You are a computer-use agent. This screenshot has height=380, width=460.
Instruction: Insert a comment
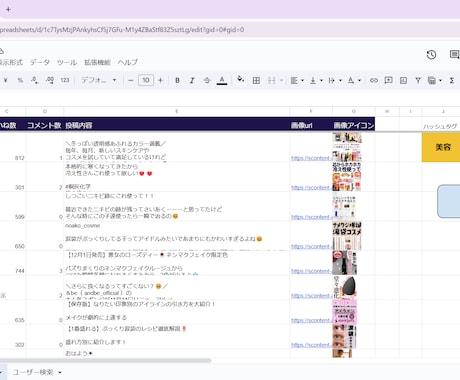click(388, 80)
